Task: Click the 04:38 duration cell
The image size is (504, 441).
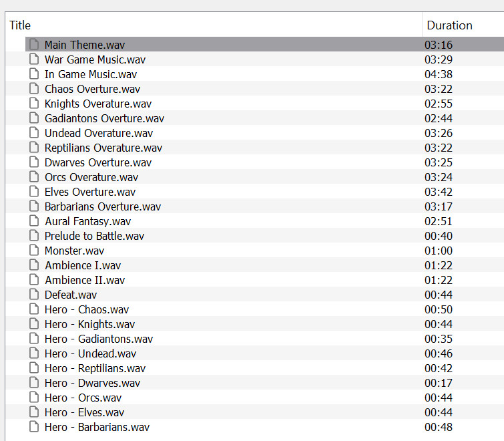Action: 438,74
